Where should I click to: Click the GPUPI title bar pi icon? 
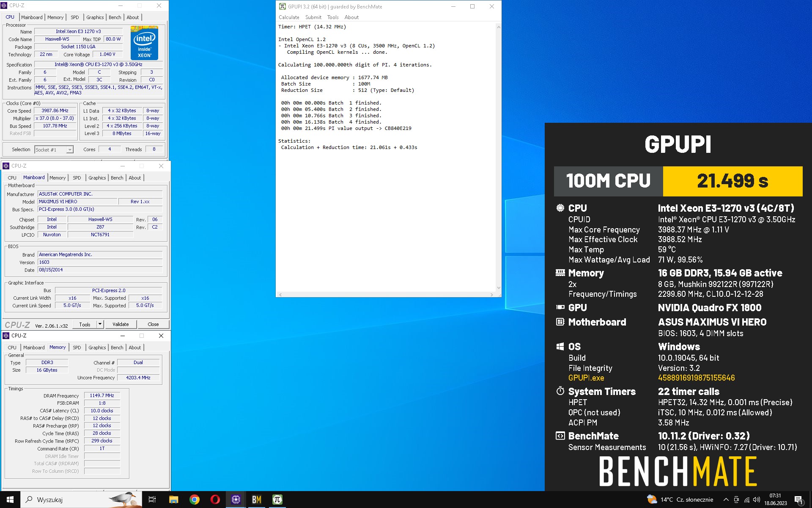[282, 6]
